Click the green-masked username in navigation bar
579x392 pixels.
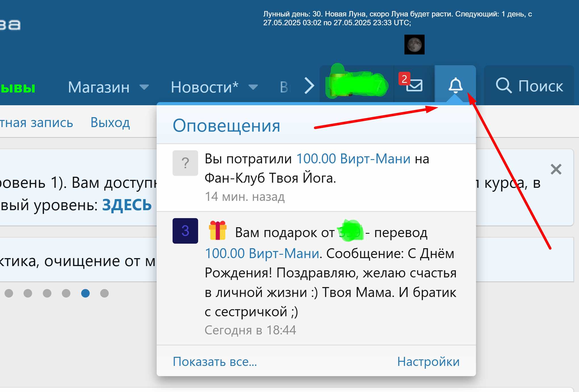point(357,85)
